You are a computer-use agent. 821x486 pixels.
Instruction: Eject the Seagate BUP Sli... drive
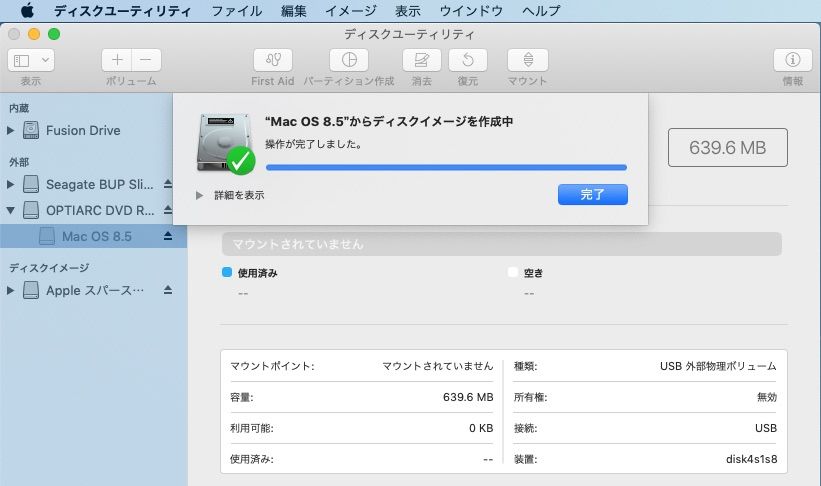coord(168,184)
